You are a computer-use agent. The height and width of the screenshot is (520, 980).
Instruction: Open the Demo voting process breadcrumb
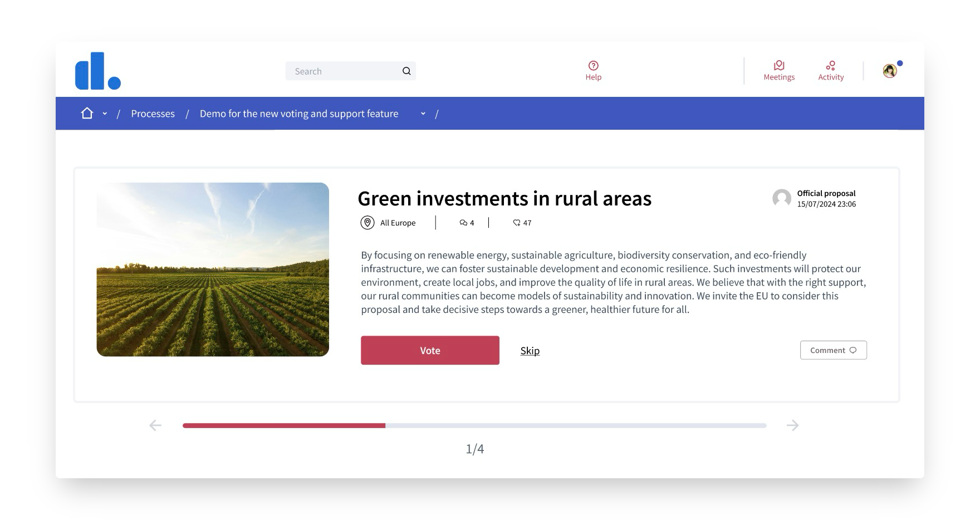click(x=299, y=114)
